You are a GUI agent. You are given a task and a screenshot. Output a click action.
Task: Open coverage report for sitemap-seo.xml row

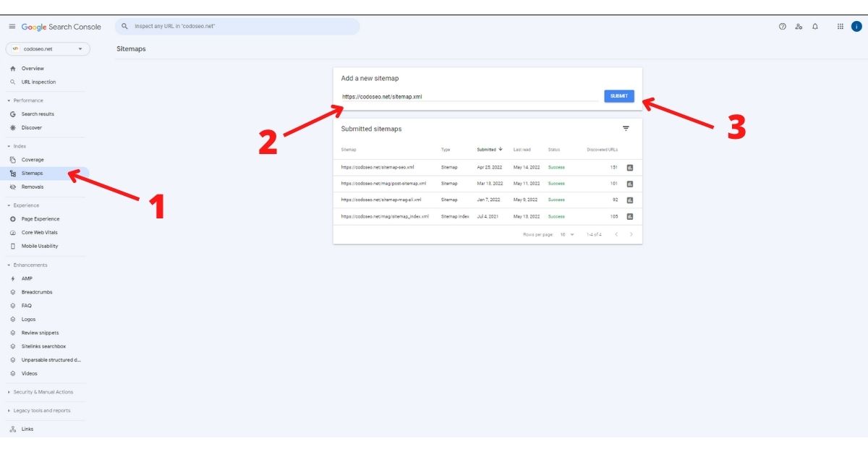(629, 167)
